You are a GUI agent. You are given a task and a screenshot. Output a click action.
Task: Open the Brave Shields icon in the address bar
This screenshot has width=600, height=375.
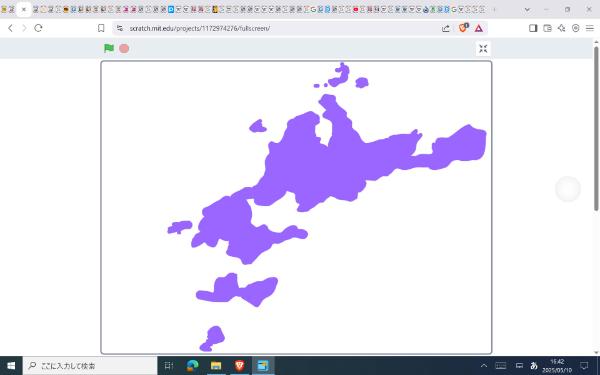click(x=463, y=28)
